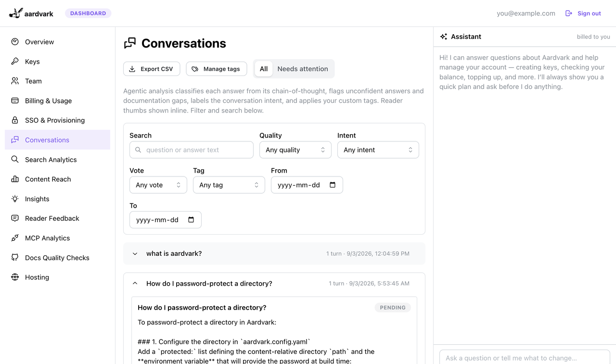Click the Hosting globe icon
The width and height of the screenshot is (616, 364).
click(15, 277)
